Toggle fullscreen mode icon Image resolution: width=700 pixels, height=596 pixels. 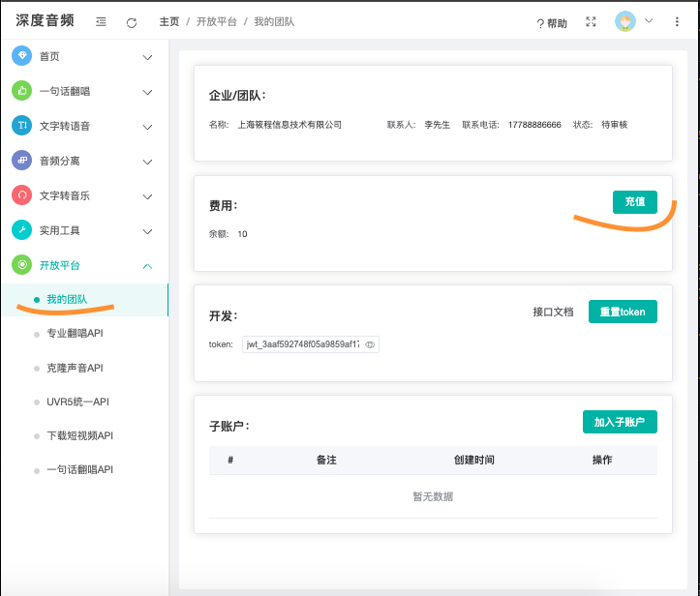(x=591, y=21)
